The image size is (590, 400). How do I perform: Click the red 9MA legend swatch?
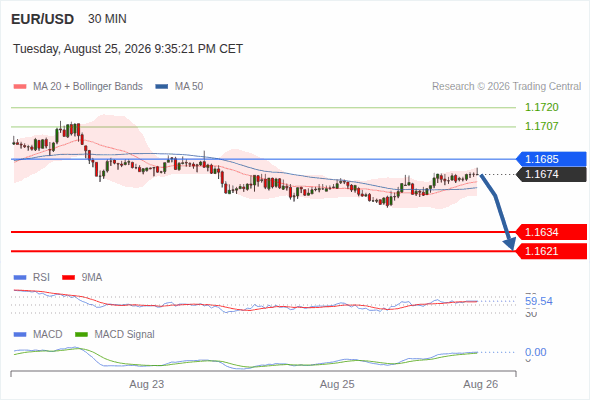68,278
